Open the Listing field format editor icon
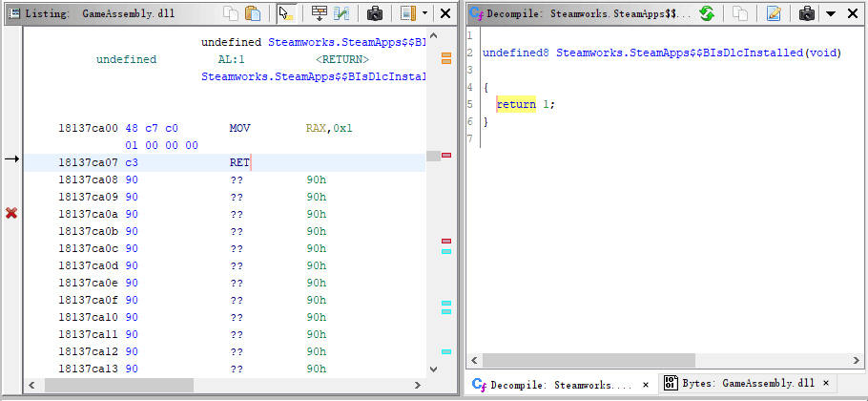 tap(318, 13)
